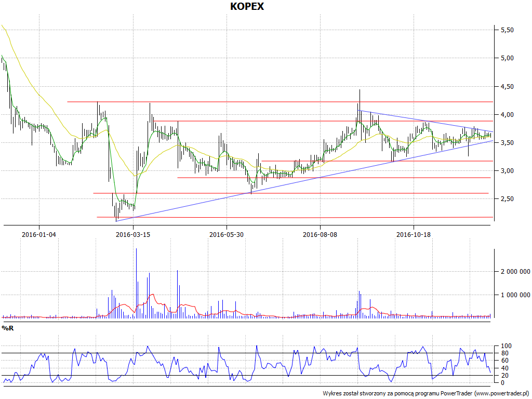Click the 4,00 price axis label
Image resolution: width=532 pixels, height=399 pixels.
[507, 115]
